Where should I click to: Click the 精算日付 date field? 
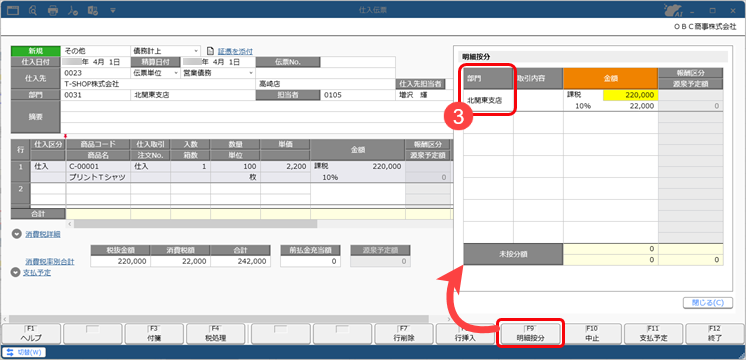tap(218, 62)
